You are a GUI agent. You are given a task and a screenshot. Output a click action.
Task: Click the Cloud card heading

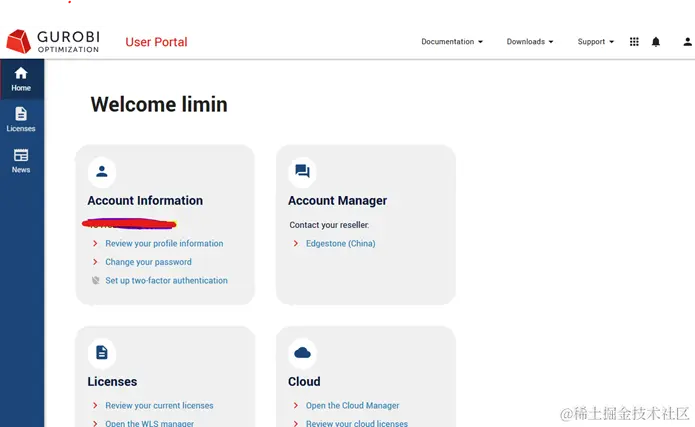[x=304, y=381]
